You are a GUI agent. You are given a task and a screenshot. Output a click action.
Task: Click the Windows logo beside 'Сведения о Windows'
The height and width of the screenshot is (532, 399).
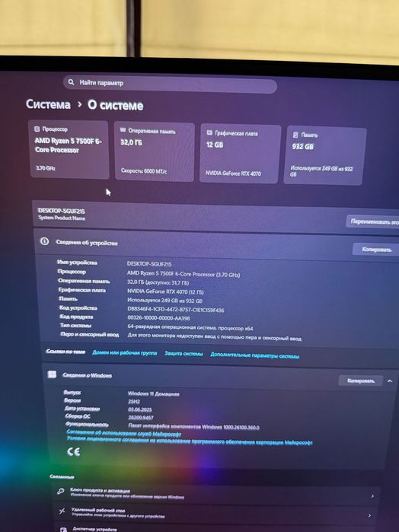(52, 374)
